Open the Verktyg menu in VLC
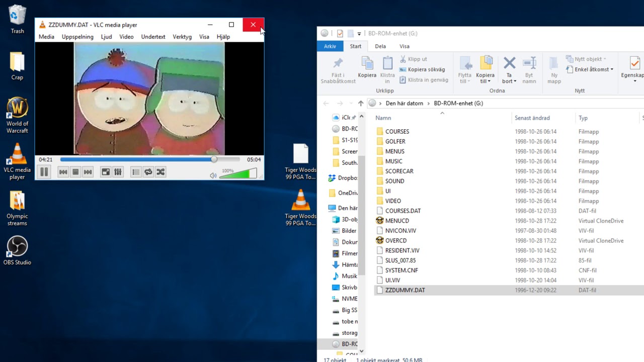This screenshot has height=362, width=644. tap(182, 37)
